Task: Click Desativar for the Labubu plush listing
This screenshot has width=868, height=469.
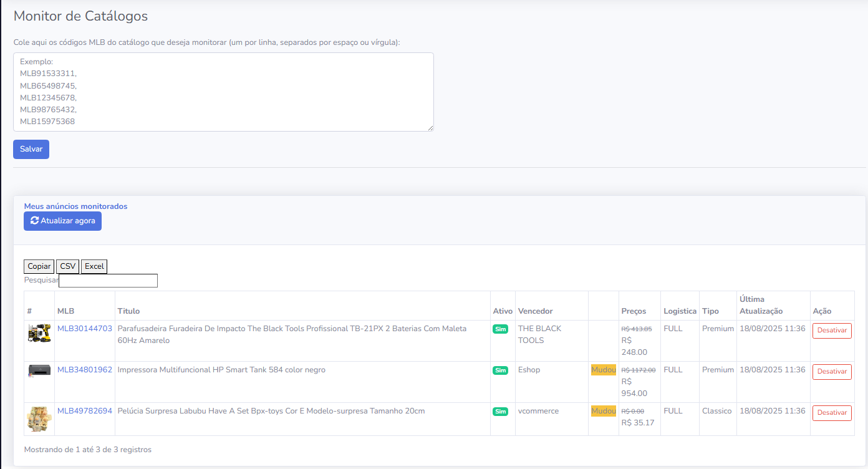Action: pos(832,413)
